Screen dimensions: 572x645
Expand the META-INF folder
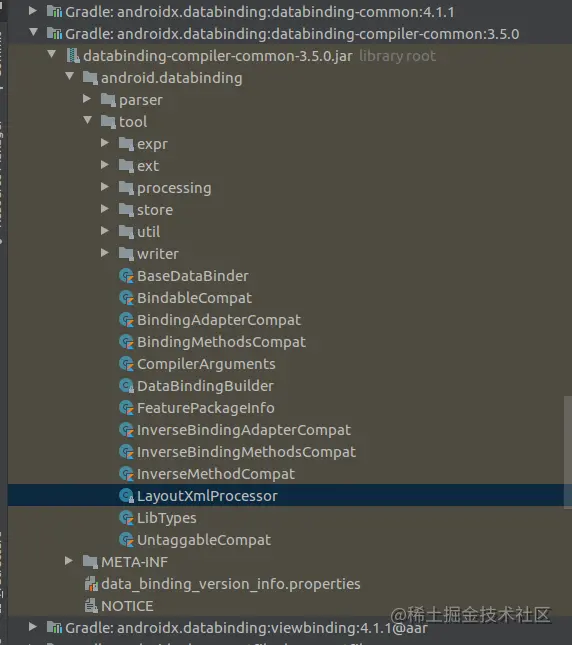pos(69,561)
